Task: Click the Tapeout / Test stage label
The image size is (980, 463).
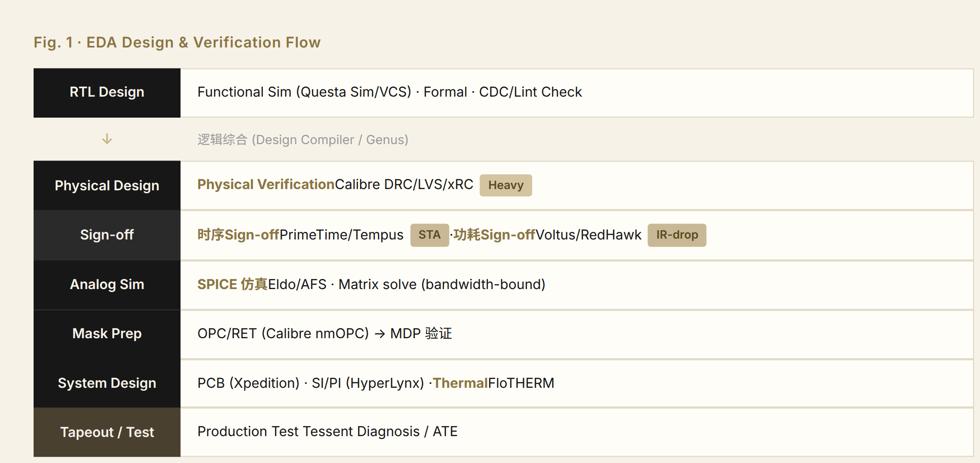Action: click(x=107, y=432)
